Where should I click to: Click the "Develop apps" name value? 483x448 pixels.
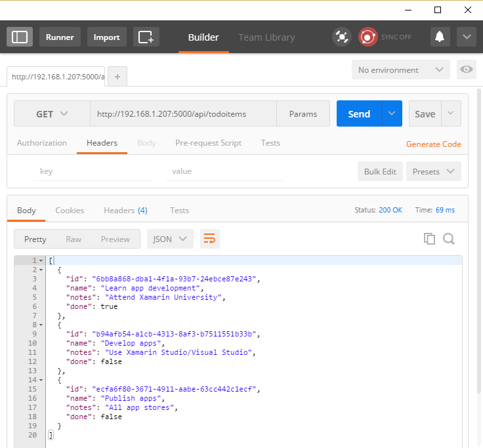(131, 343)
